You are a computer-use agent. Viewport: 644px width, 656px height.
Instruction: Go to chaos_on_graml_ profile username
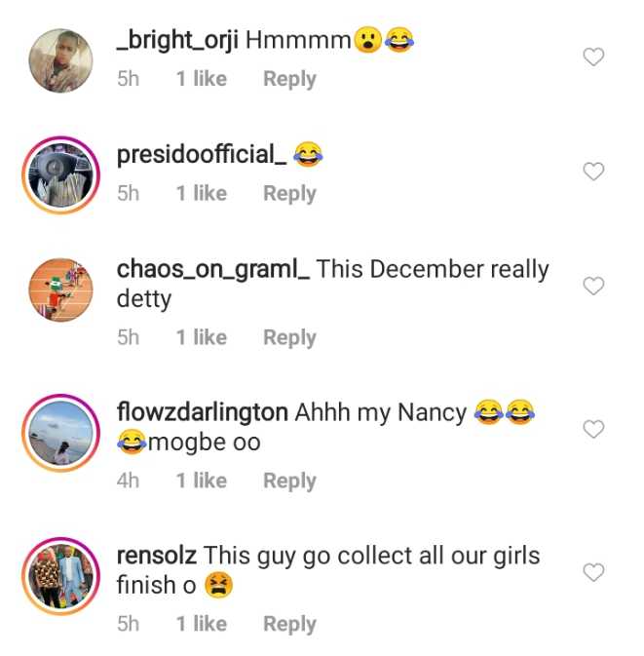click(x=213, y=270)
